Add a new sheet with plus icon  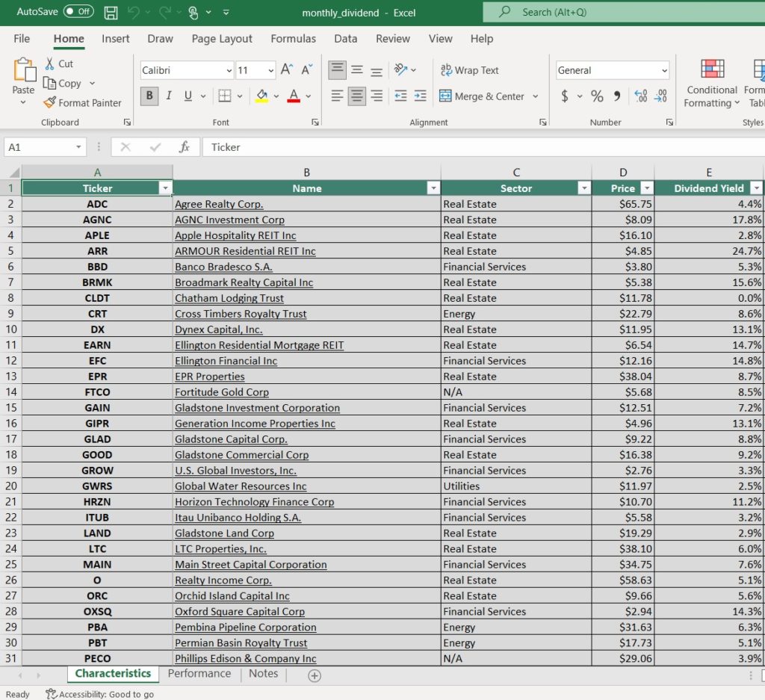(315, 675)
